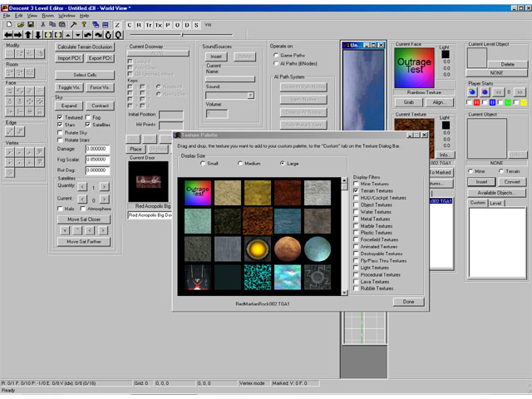532x399 pixels.
Task: Click the Move Sat Closer button
Action: click(x=84, y=219)
